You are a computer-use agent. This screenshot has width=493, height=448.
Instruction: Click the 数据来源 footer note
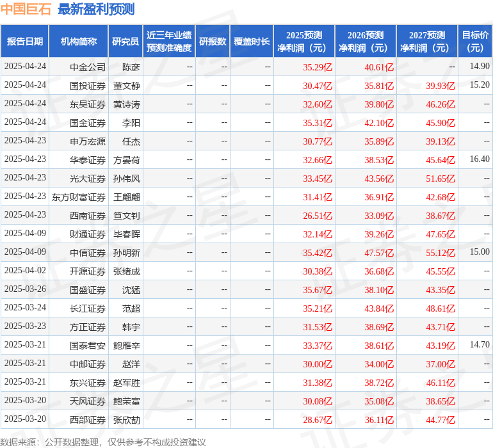[103, 442]
